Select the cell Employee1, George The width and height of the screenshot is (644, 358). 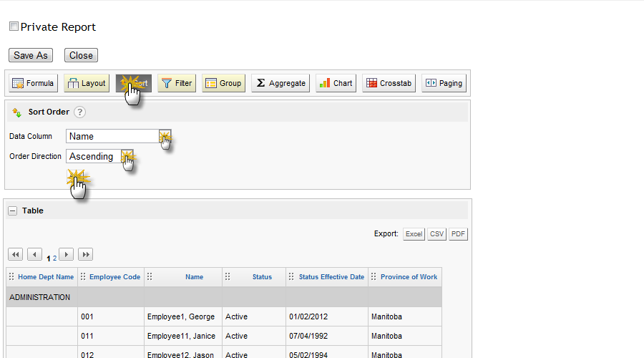tap(183, 316)
